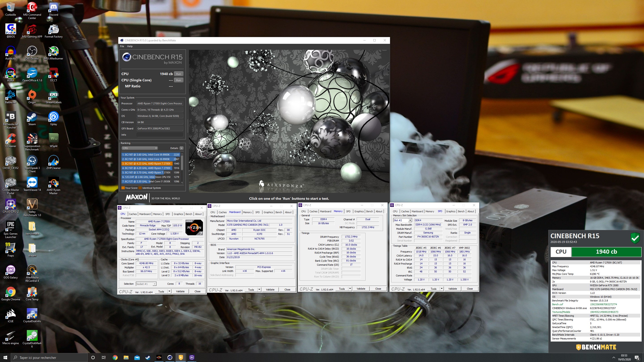Open CrystalDiskMark 6 desktop icon
The width and height of the screenshot is (644, 362).
(x=32, y=339)
